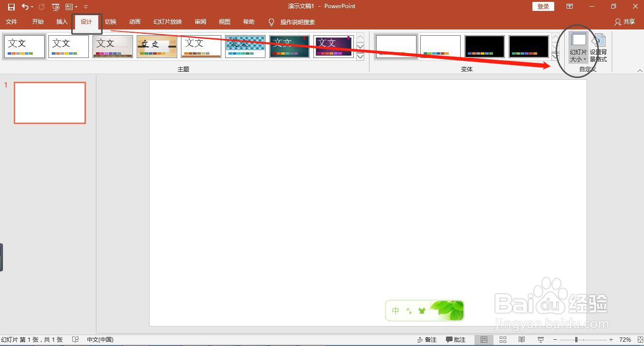This screenshot has height=346, width=644.
Task: Click the Redo icon in title bar
Action: (41, 7)
